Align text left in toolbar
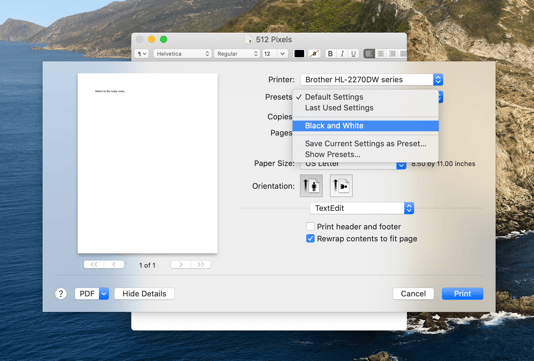This screenshot has width=534, height=361. [x=369, y=54]
